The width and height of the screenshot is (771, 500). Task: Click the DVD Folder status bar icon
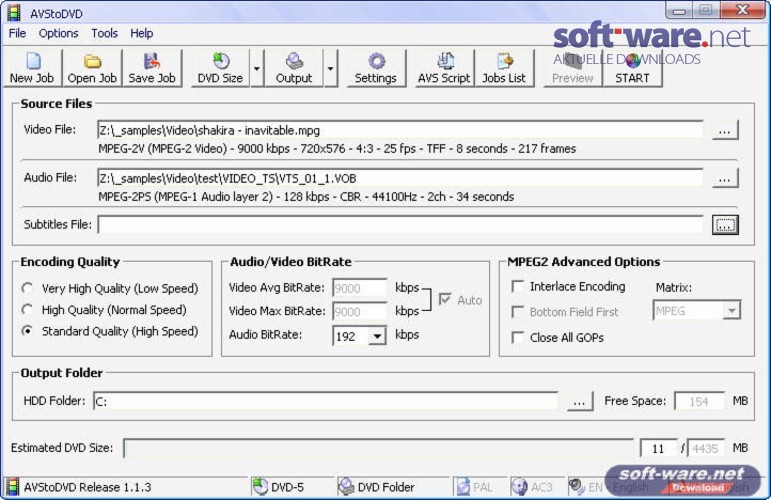(346, 487)
